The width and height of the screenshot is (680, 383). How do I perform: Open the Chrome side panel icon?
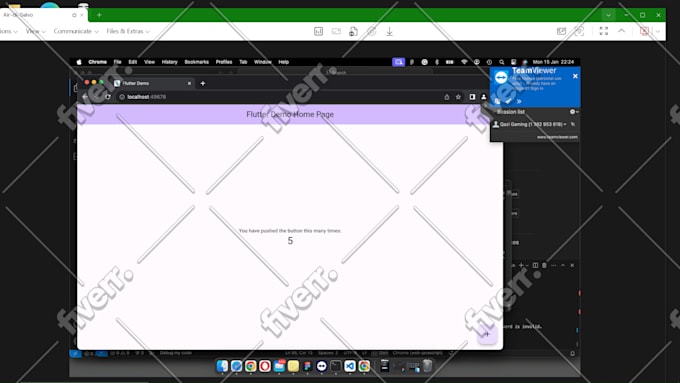coord(472,97)
